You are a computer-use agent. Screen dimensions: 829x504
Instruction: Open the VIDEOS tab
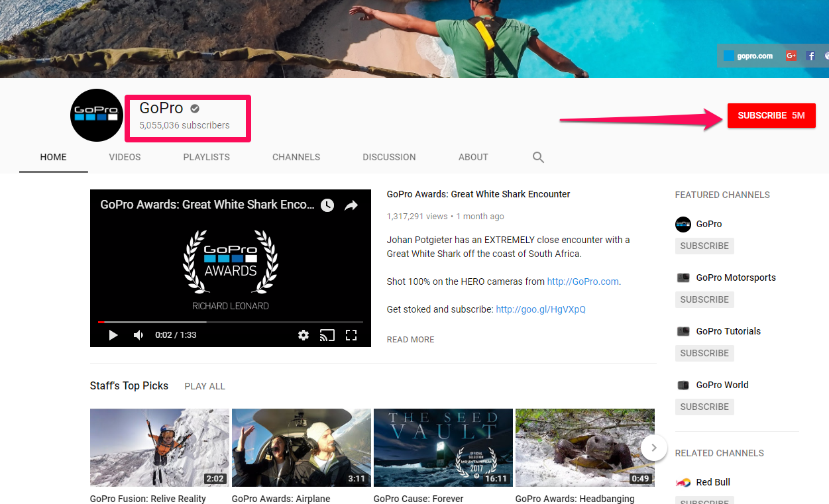125,157
